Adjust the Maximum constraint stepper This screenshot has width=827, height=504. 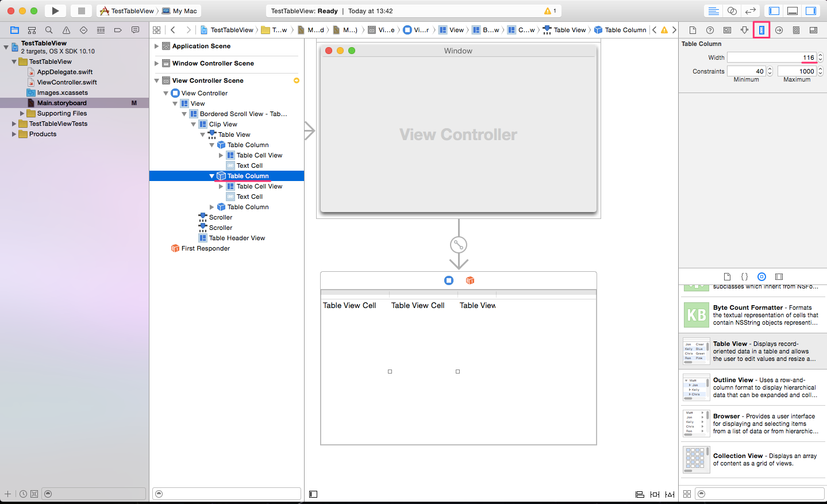click(821, 71)
